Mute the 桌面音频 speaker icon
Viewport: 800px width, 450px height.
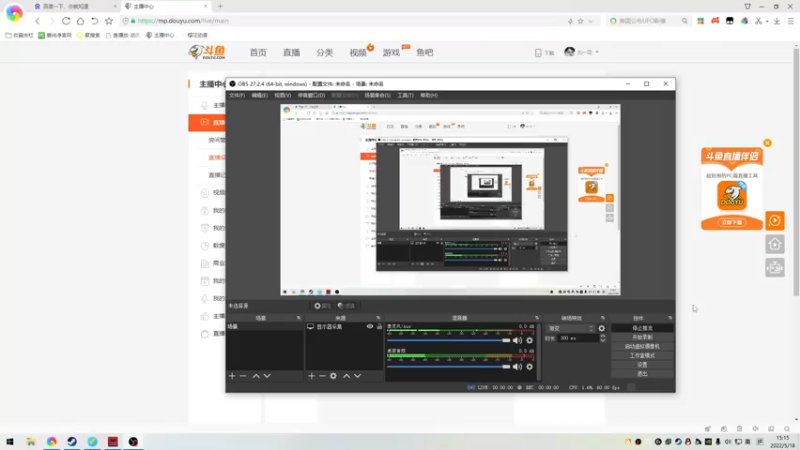pyautogui.click(x=517, y=367)
